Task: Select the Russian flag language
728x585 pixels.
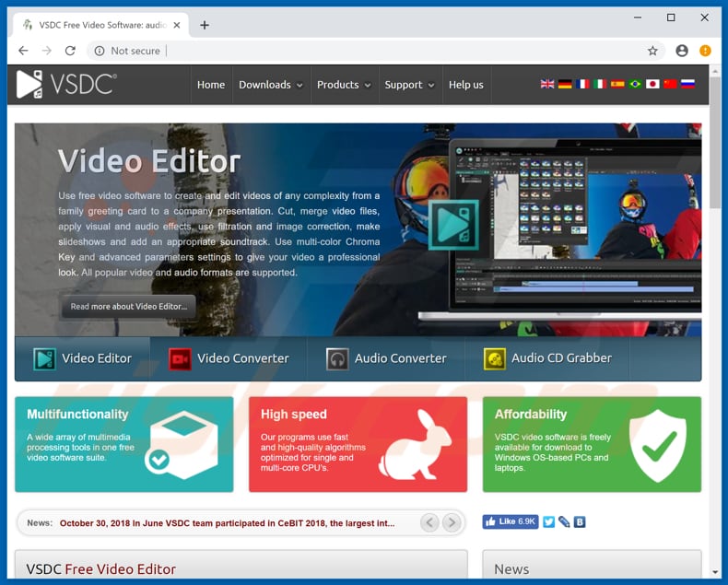Action: point(687,84)
